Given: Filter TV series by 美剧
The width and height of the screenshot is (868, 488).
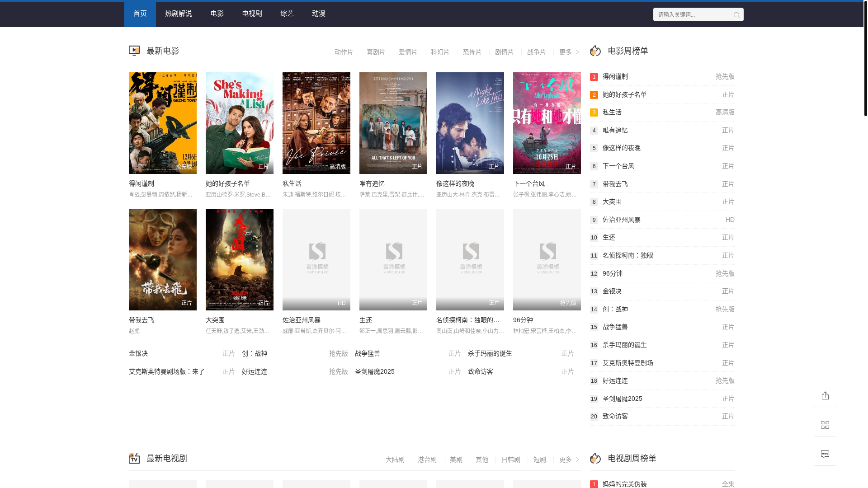Looking at the screenshot, I should click(456, 460).
